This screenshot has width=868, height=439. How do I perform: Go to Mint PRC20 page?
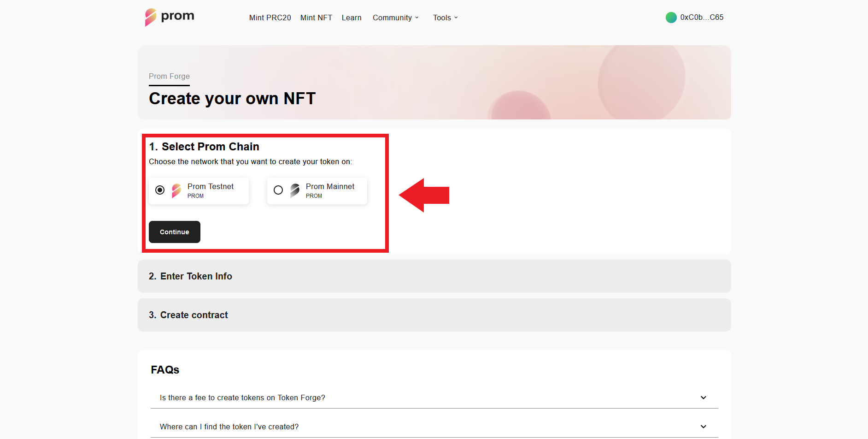tap(270, 18)
